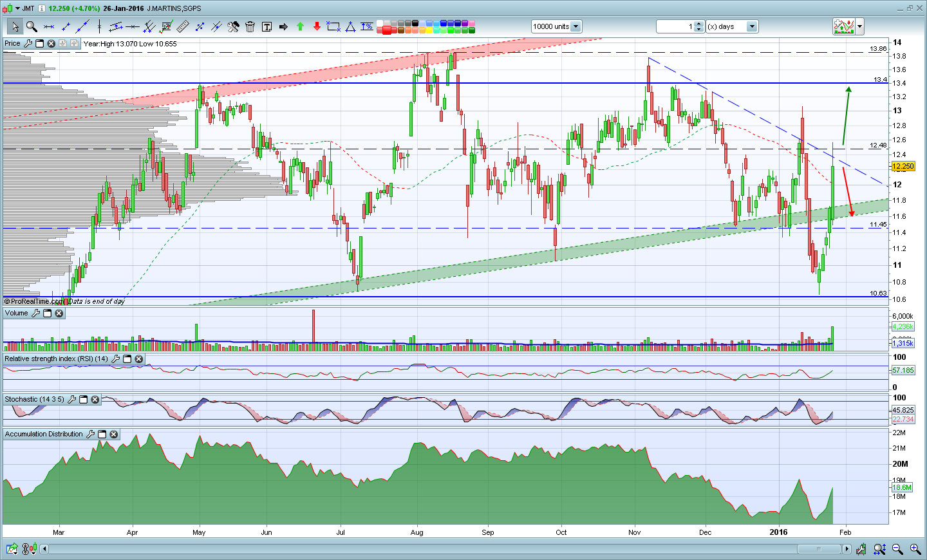Select the text annotation tool
Screen dimensions: 927x560
coord(267,26)
